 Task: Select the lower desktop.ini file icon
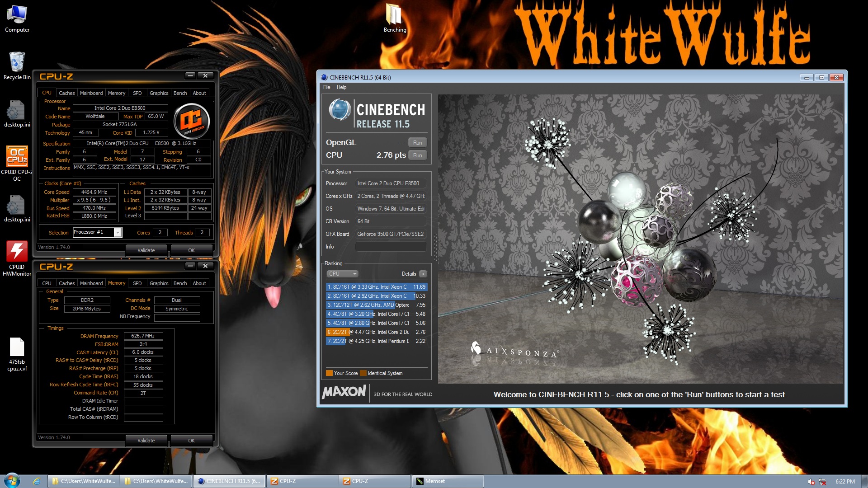point(17,209)
